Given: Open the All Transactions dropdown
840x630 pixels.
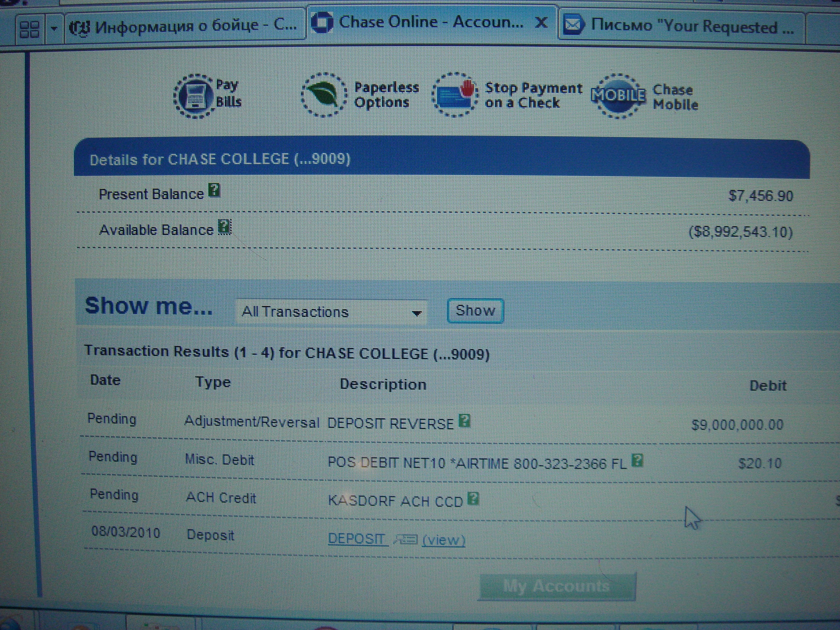Looking at the screenshot, I should 331,312.
